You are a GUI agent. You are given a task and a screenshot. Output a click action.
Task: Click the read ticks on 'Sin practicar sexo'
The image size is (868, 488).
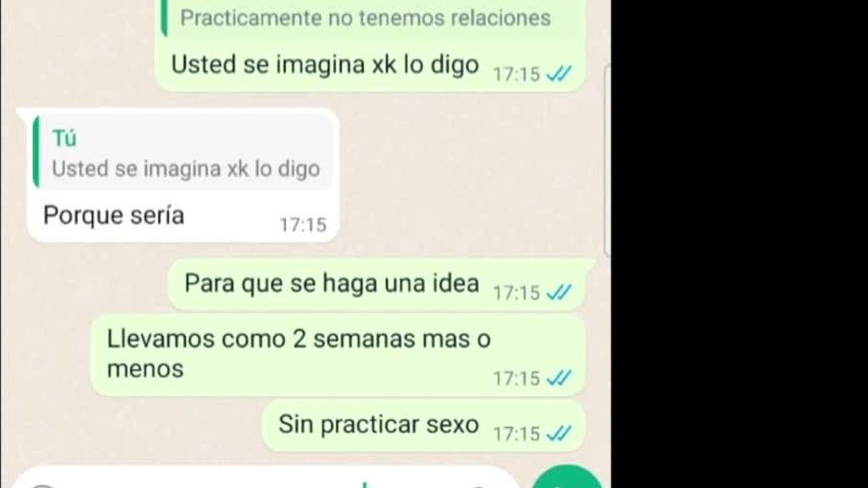point(559,433)
